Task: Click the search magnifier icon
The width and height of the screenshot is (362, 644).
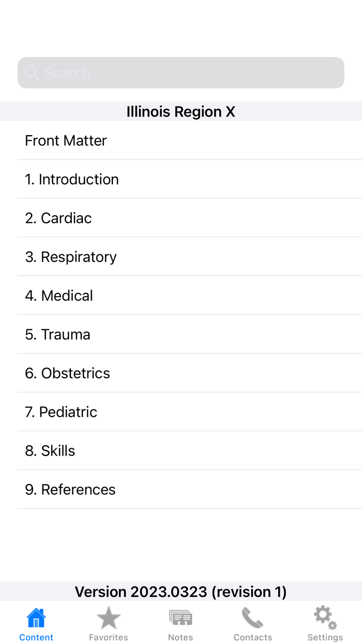Action: click(x=32, y=72)
